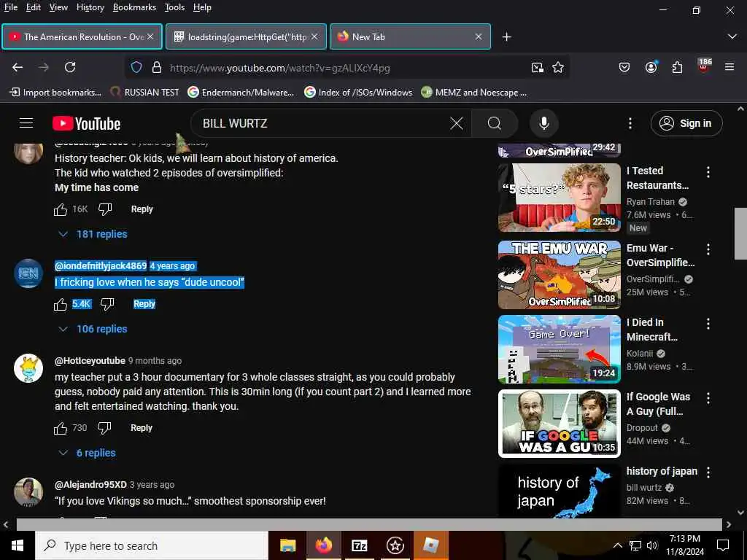
Task: Expand 106 replies thread
Action: click(x=93, y=329)
